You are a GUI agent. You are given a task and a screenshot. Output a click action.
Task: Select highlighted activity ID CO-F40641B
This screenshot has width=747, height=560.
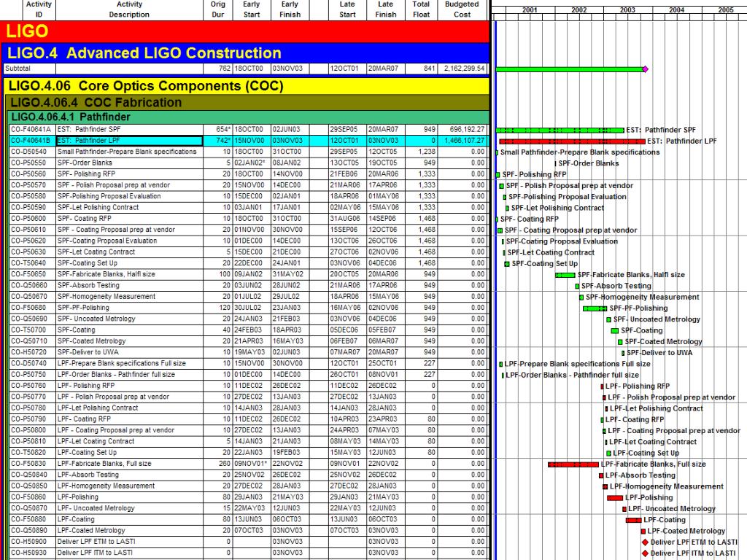pos(32,141)
